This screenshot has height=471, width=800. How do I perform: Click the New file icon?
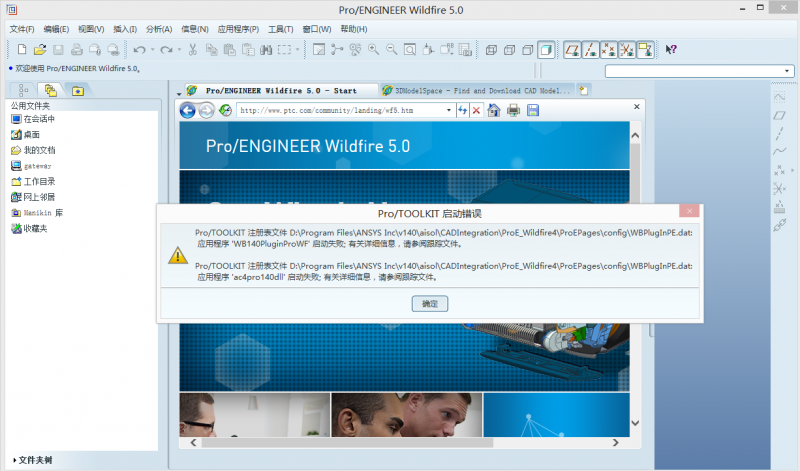(21, 49)
